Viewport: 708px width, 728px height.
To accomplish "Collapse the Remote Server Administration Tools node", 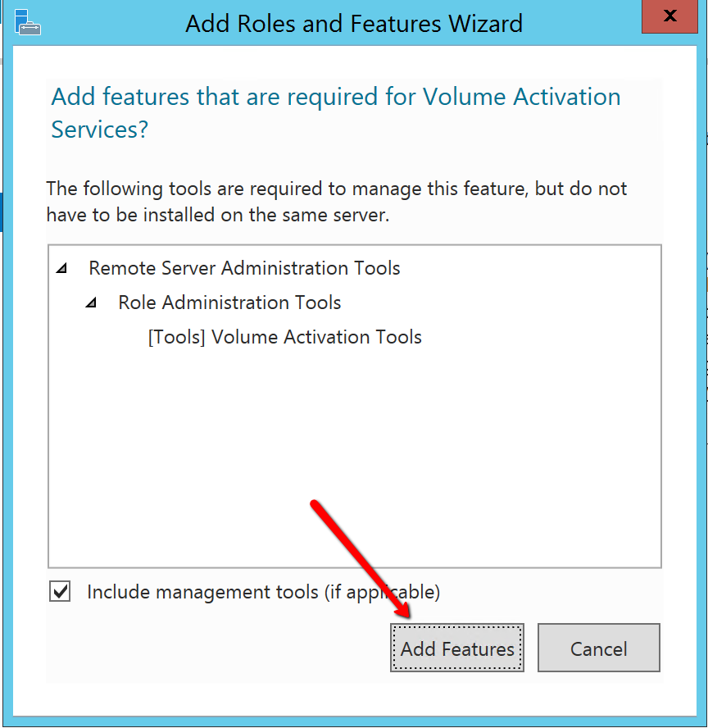I will 62,269.
